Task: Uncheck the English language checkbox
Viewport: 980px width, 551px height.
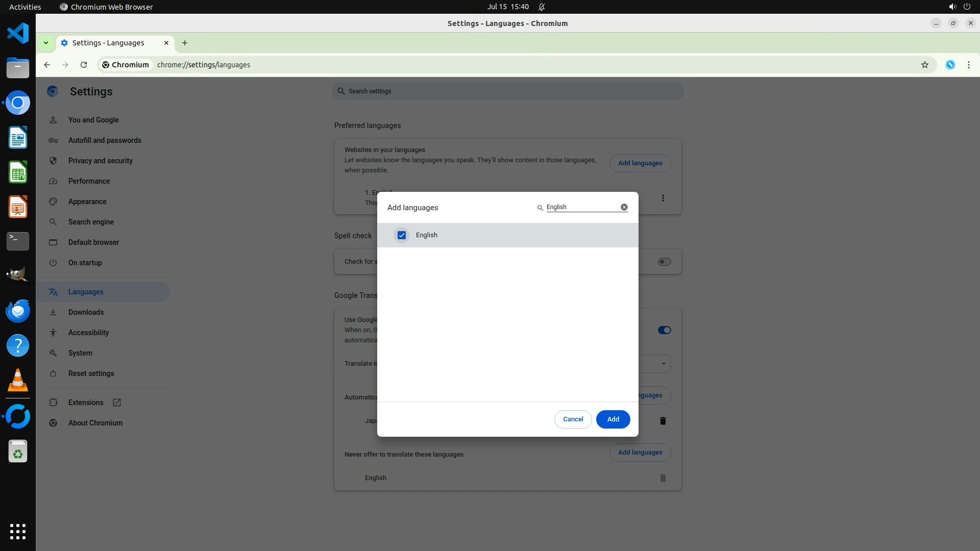Action: (402, 235)
